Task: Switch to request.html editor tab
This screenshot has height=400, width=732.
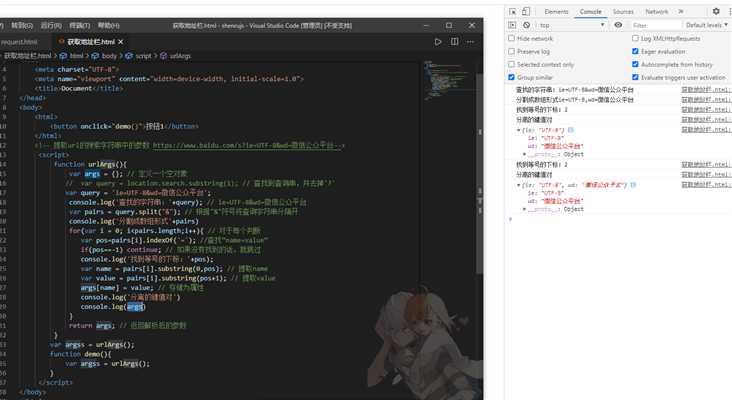Action: (19, 42)
